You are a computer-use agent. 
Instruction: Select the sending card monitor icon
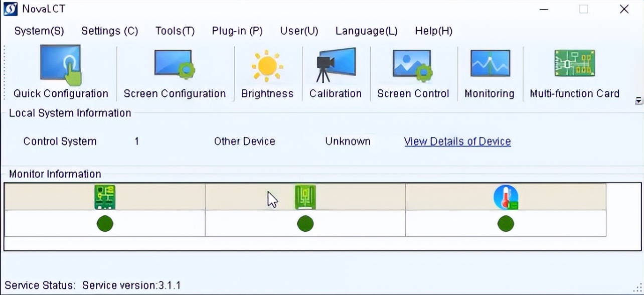coord(105,197)
